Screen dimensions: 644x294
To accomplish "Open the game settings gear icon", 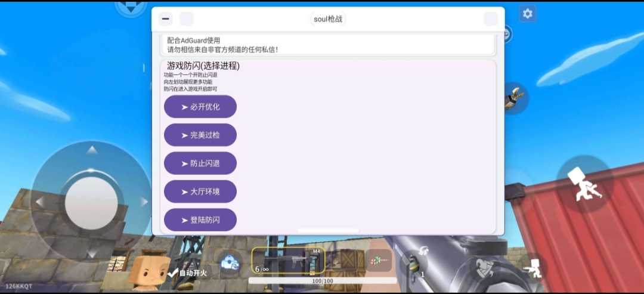I will (527, 14).
